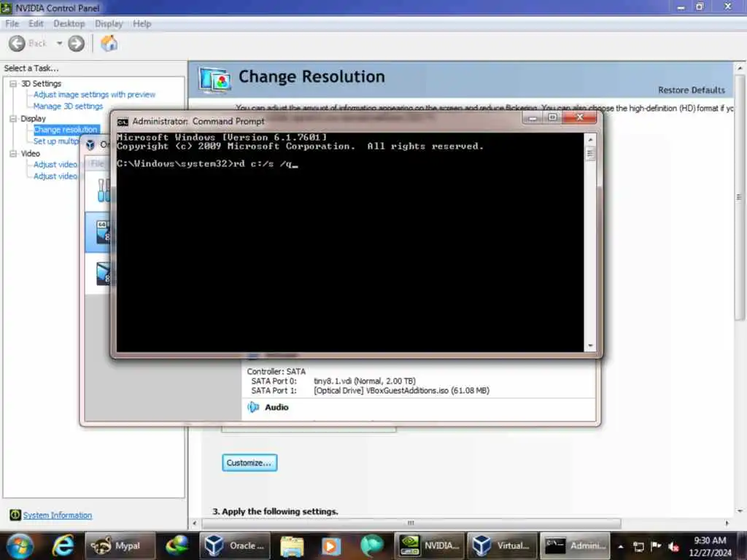The width and height of the screenshot is (747, 560).
Task: Open Windows Explorer folder taskbar icon
Action: pyautogui.click(x=292, y=545)
